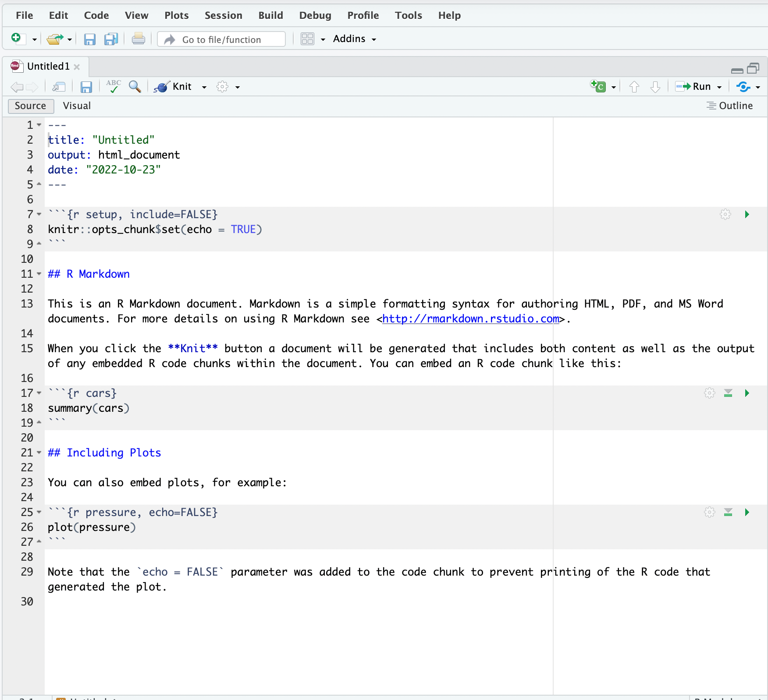Open the gear options dropdown arrow
Viewport: 768px width, 700px height.
(x=238, y=87)
